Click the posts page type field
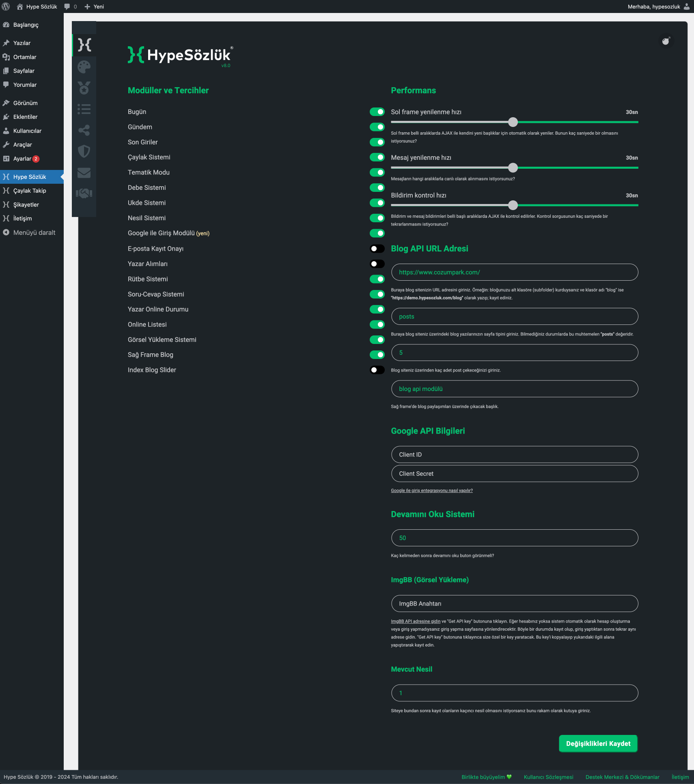This screenshot has height=784, width=694. [515, 316]
